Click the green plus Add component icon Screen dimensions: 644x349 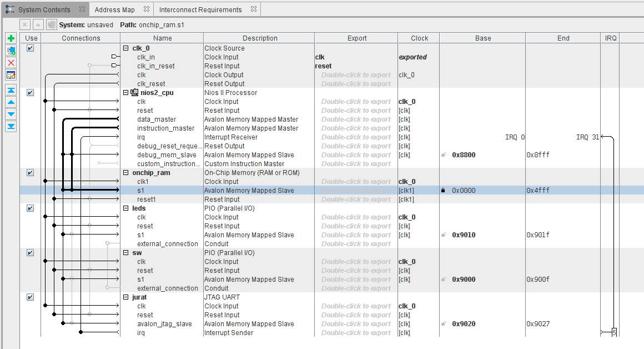tap(11, 38)
